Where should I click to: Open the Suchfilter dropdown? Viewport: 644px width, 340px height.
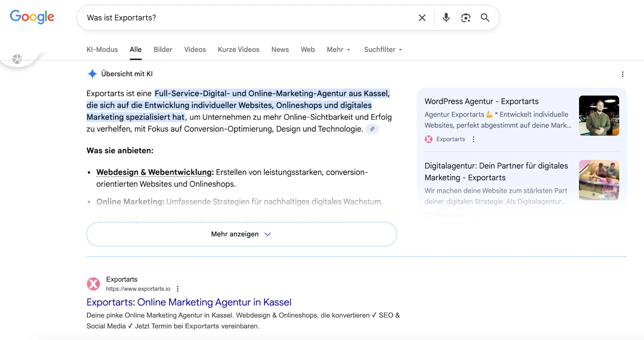click(x=383, y=49)
